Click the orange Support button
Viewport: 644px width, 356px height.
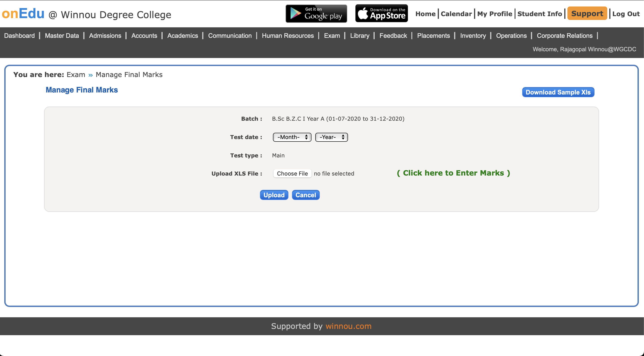click(x=587, y=13)
